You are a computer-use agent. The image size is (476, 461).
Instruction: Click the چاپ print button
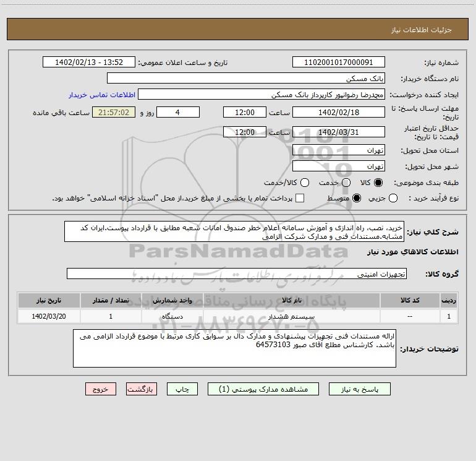[182, 389]
